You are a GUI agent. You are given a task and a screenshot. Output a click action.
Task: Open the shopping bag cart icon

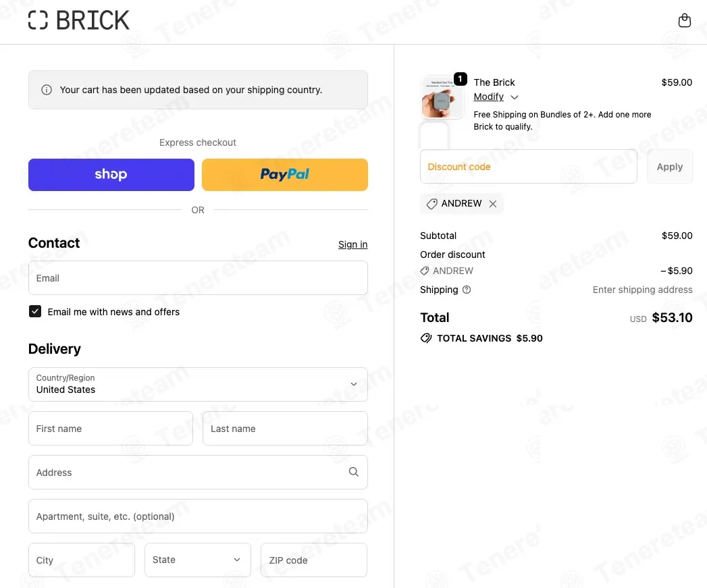[684, 20]
